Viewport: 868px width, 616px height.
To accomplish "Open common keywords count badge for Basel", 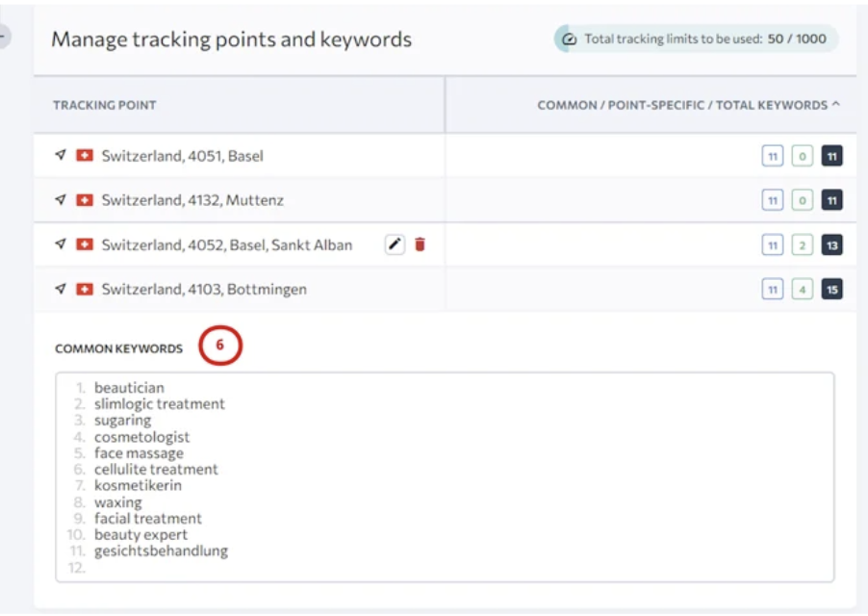I will (774, 155).
